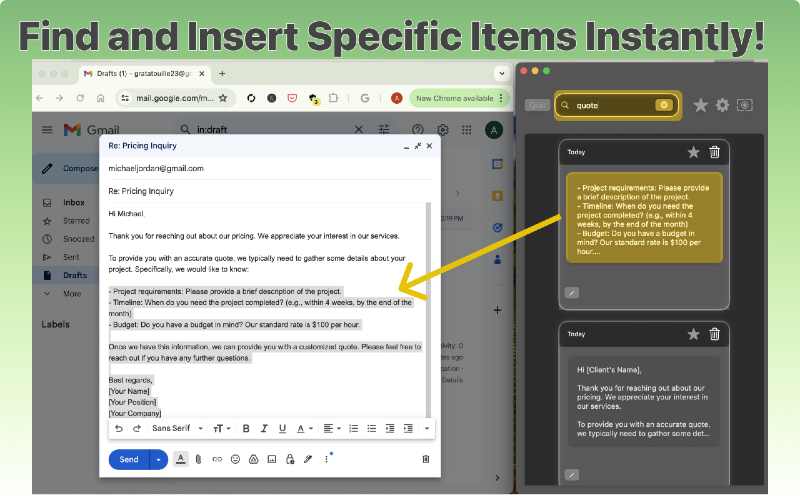Open the Send options dropdown arrow

click(x=159, y=459)
